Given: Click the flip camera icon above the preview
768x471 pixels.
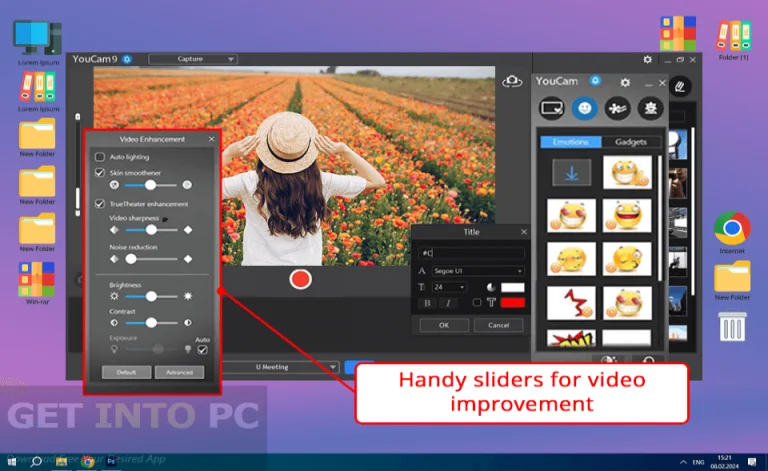Looking at the screenshot, I should [512, 81].
